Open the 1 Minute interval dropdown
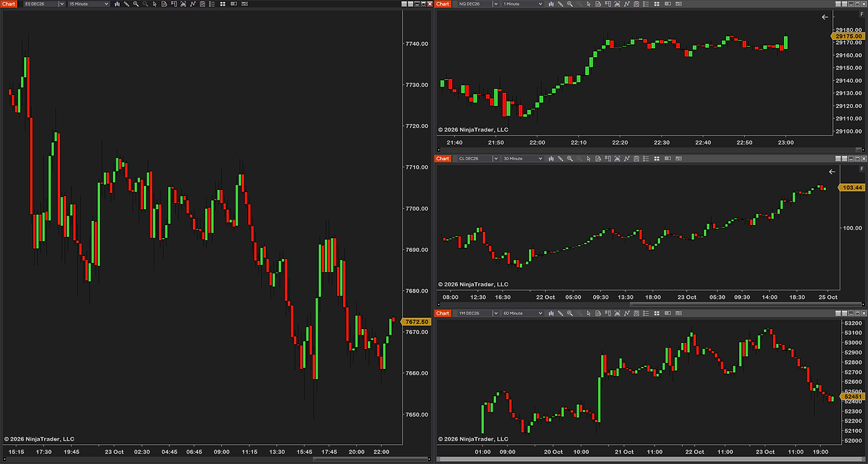 tap(522, 4)
